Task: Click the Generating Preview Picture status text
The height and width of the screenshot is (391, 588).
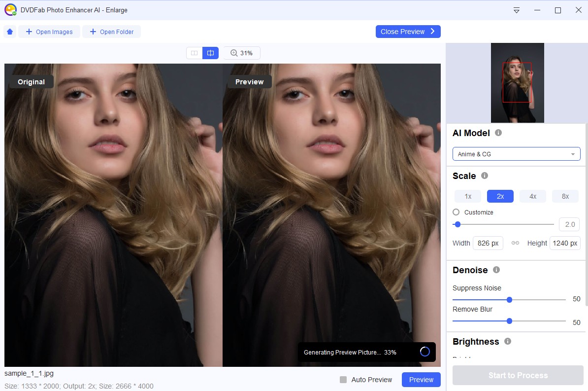Action: [350, 353]
